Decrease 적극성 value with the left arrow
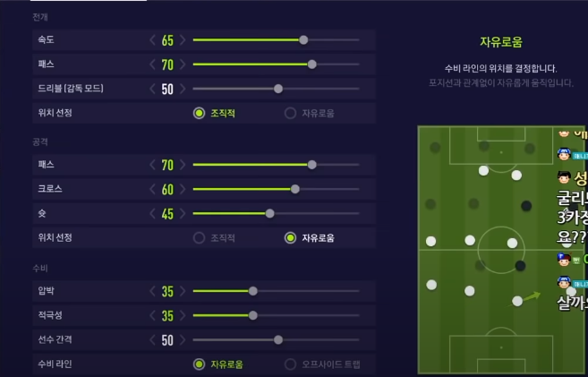 (x=152, y=315)
